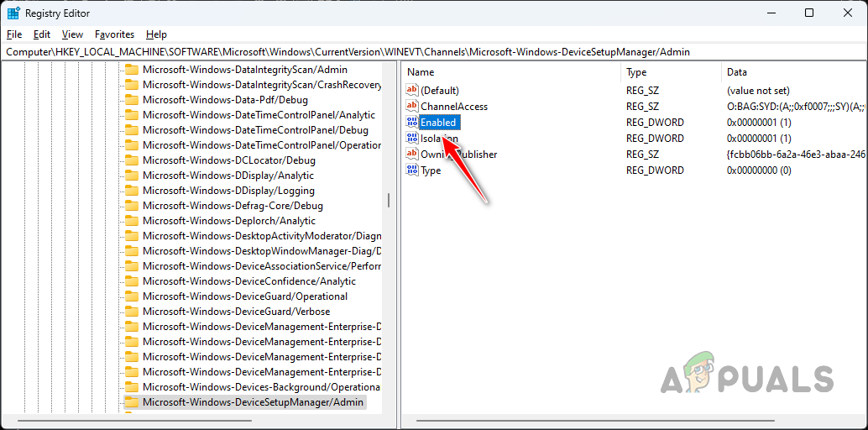
Task: Select folder icon for Data-Pdf/Debug
Action: pyautogui.click(x=131, y=100)
